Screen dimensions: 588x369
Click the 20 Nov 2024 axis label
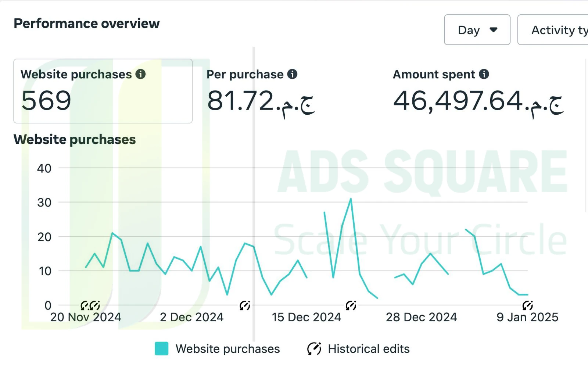(x=86, y=317)
